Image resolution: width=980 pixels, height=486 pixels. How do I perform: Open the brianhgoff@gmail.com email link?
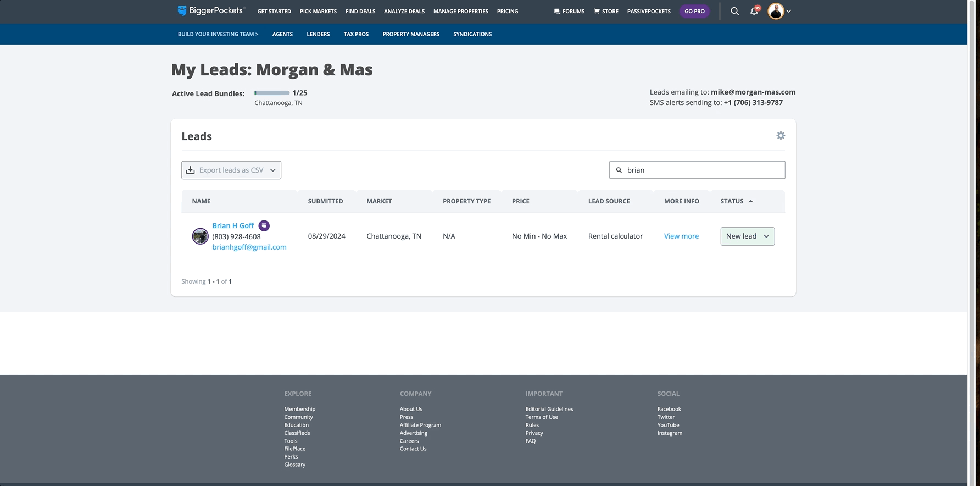[x=249, y=247]
